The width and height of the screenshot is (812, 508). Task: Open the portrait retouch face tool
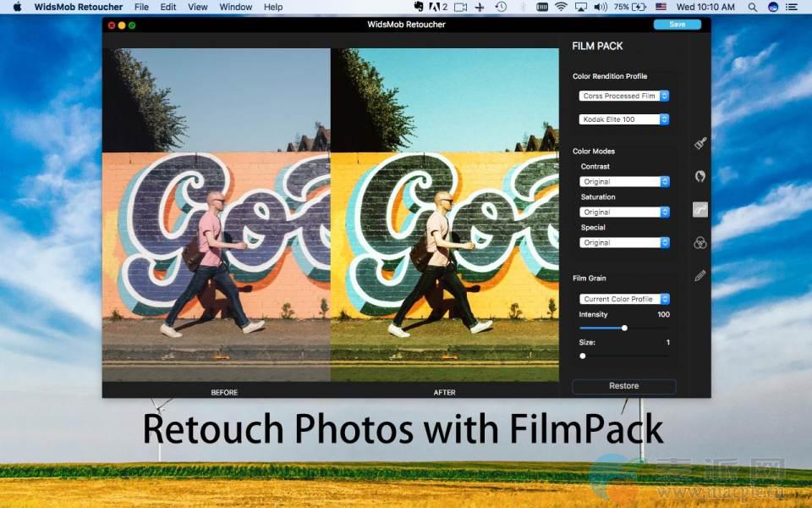(x=700, y=176)
